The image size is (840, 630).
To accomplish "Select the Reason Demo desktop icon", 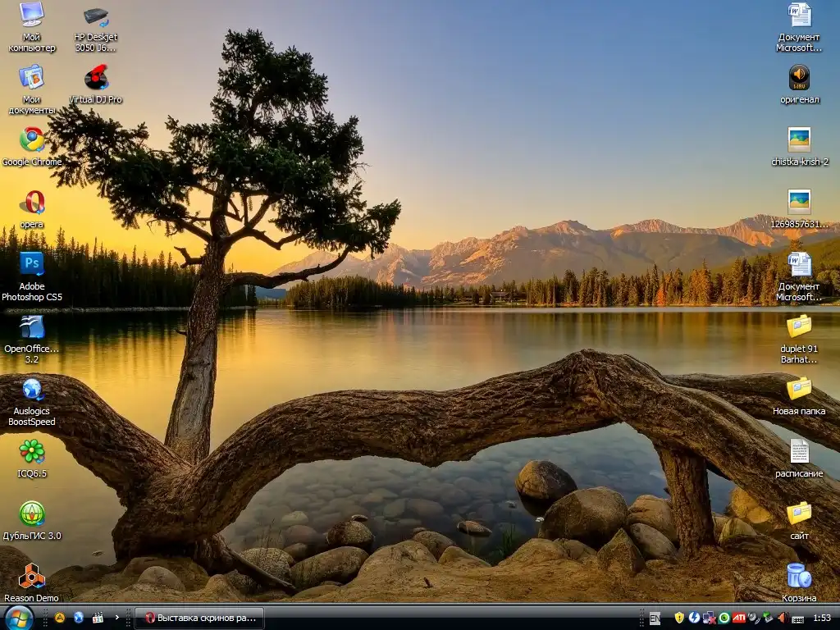I will pyautogui.click(x=32, y=576).
